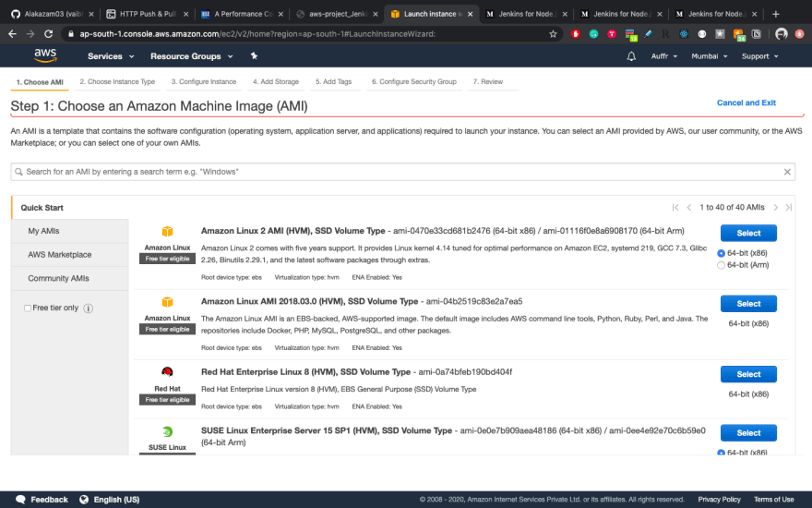Screen dimensions: 812x508
Task: Go to step 4 Add Storage
Action: tap(276, 81)
